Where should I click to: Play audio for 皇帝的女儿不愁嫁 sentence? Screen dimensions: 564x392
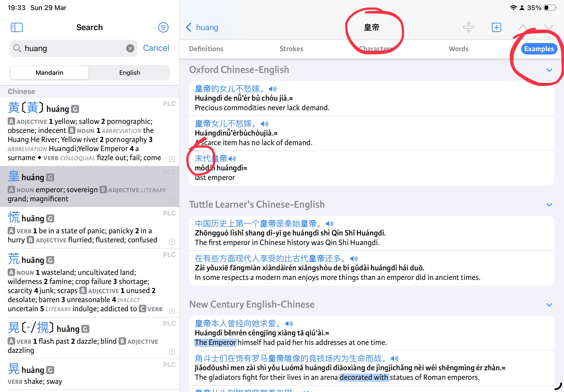point(272,89)
